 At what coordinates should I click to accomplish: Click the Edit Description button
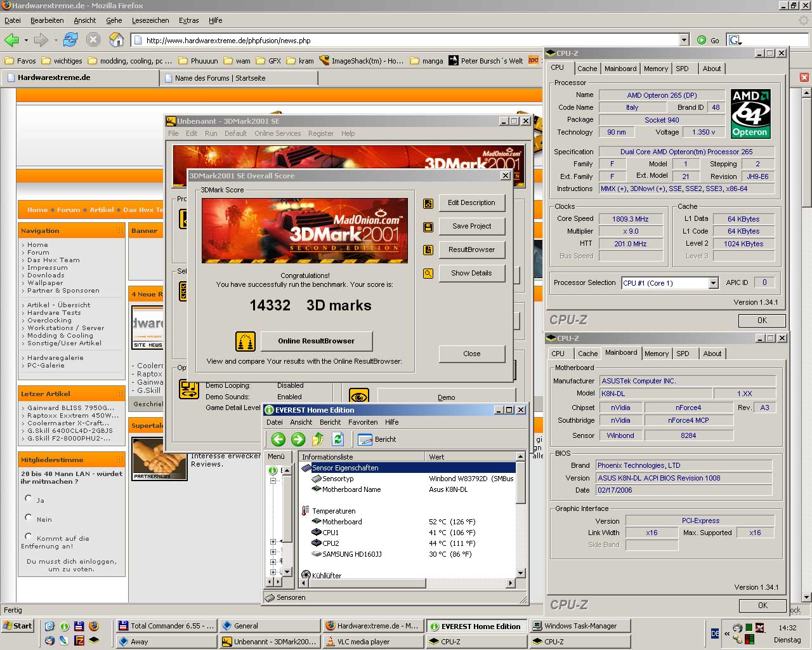(471, 203)
